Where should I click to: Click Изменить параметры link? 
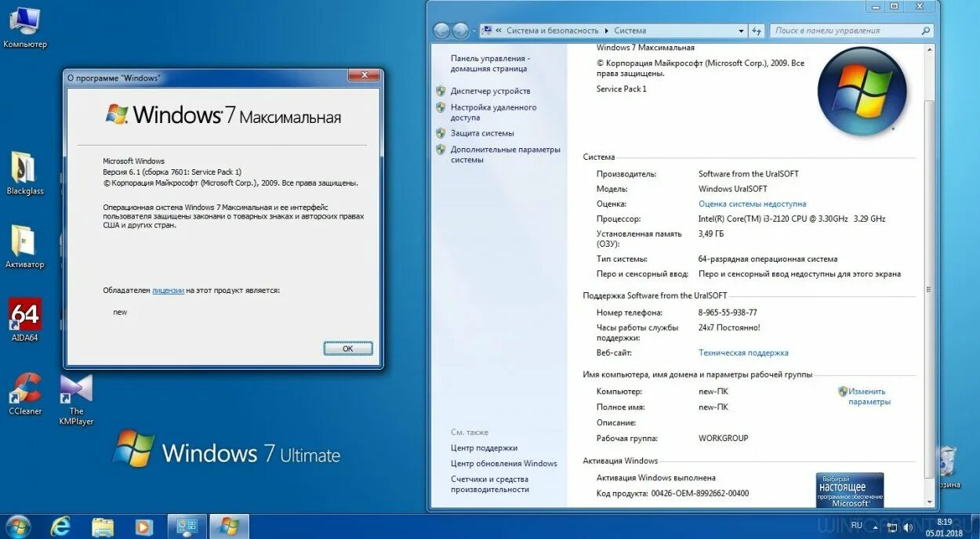pyautogui.click(x=869, y=396)
